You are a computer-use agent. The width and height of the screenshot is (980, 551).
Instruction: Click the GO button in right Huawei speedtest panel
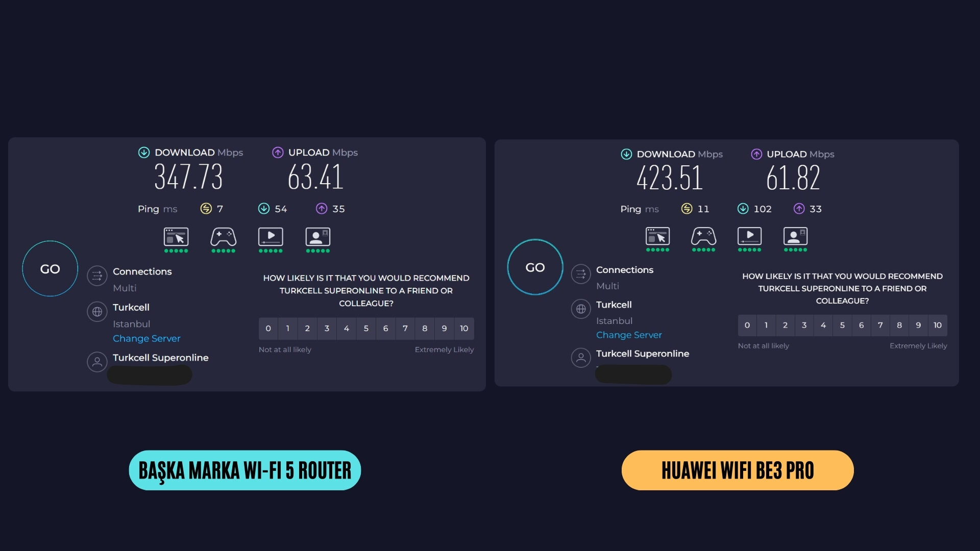[x=535, y=267]
